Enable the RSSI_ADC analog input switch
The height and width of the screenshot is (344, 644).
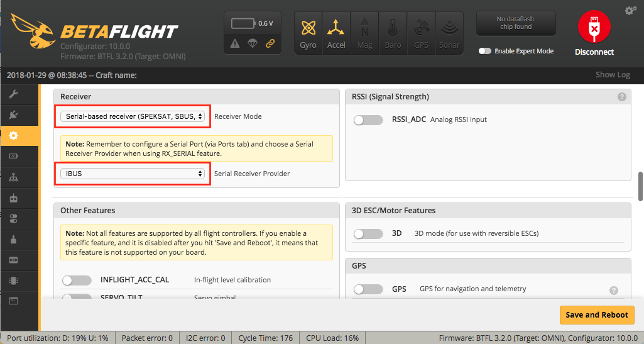tap(368, 119)
